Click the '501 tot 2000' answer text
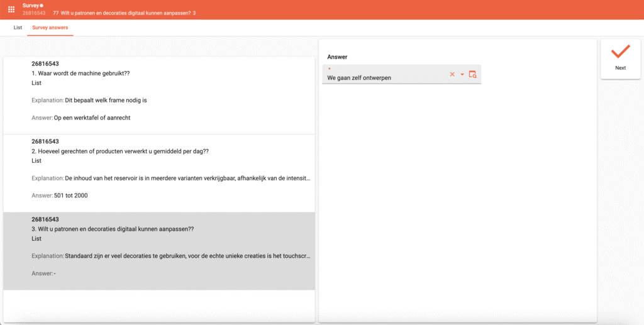 point(71,196)
